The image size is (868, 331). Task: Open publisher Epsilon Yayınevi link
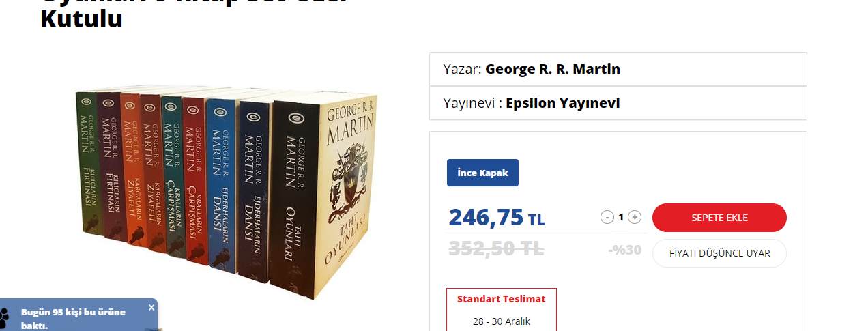(563, 103)
